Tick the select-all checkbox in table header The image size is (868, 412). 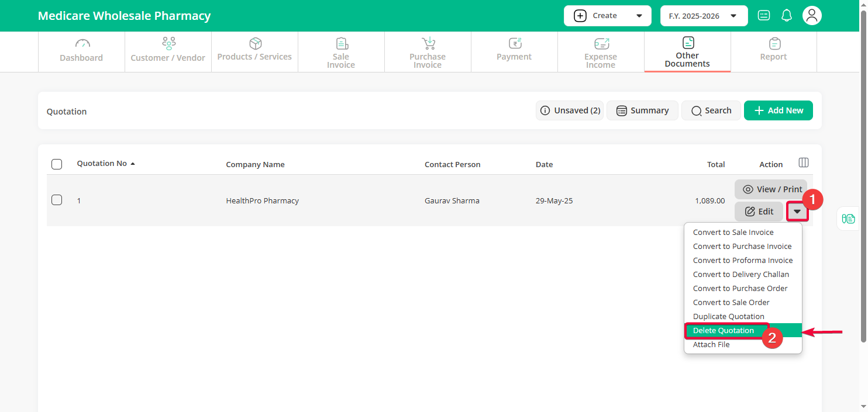(x=57, y=164)
